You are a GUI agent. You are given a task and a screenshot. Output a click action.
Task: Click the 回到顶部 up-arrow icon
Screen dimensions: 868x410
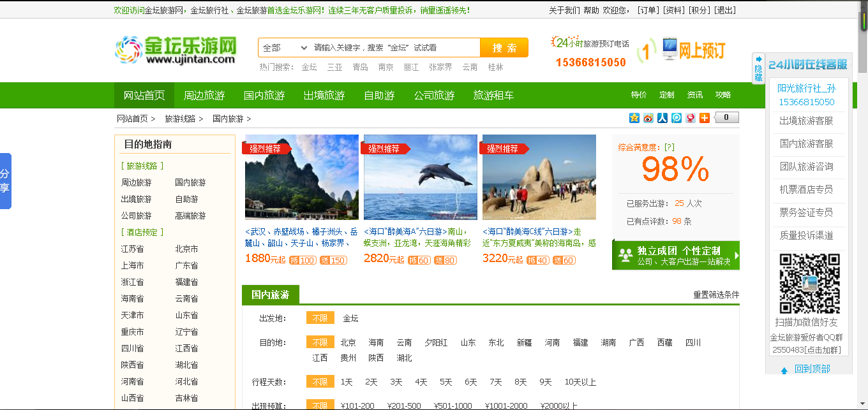784,370
